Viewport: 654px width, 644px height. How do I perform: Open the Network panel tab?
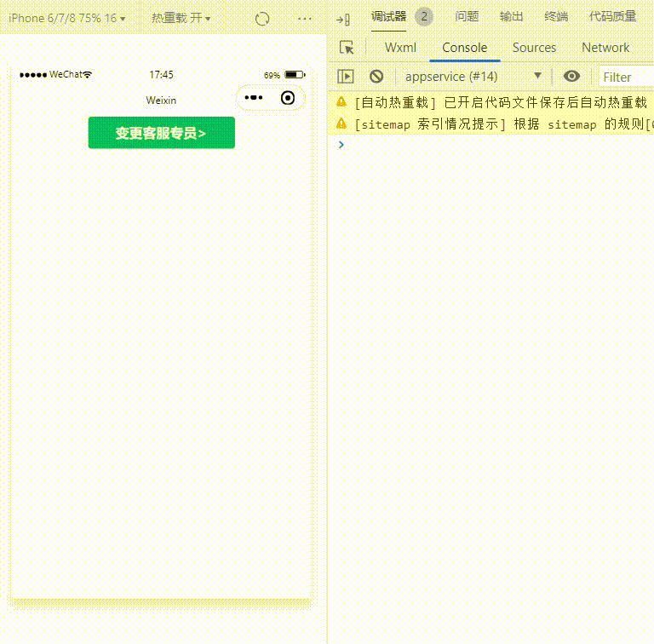[x=605, y=48]
